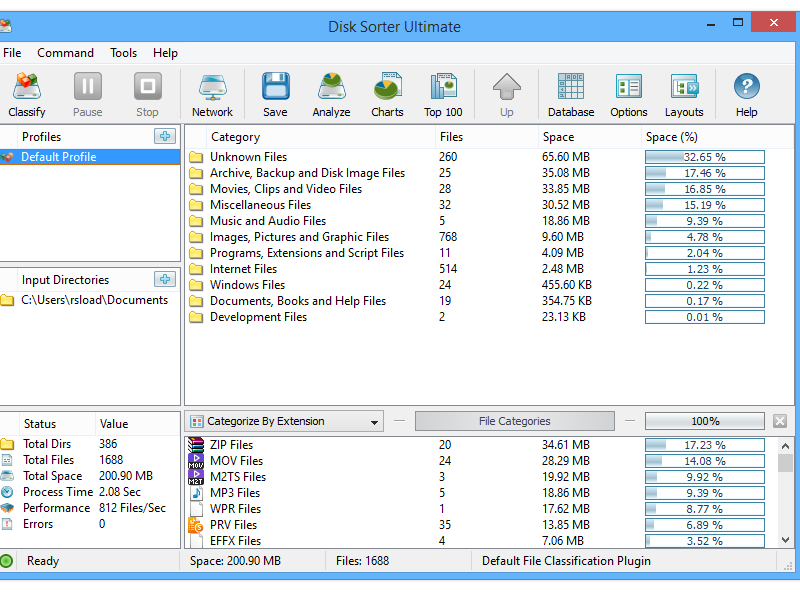Open the Help menu

[165, 53]
